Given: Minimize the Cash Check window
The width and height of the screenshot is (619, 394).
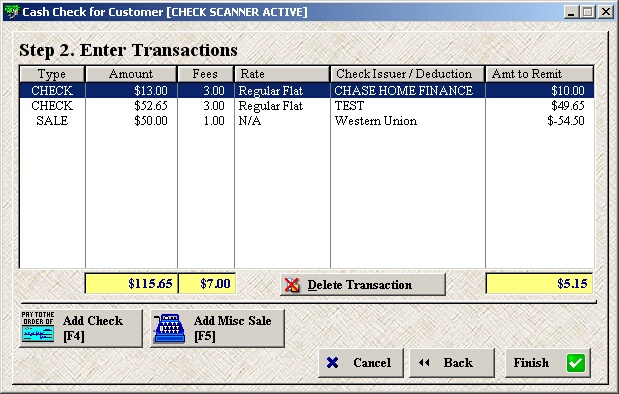Looking at the screenshot, I should 570,12.
